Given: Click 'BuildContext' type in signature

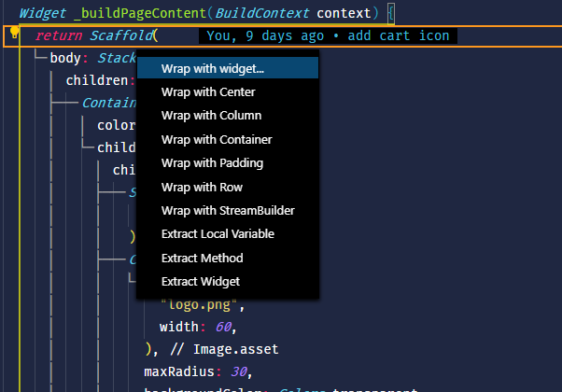Looking at the screenshot, I should point(262,14).
